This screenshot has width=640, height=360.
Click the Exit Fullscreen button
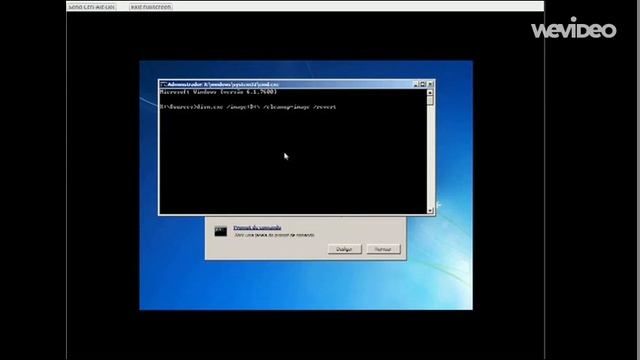click(151, 7)
